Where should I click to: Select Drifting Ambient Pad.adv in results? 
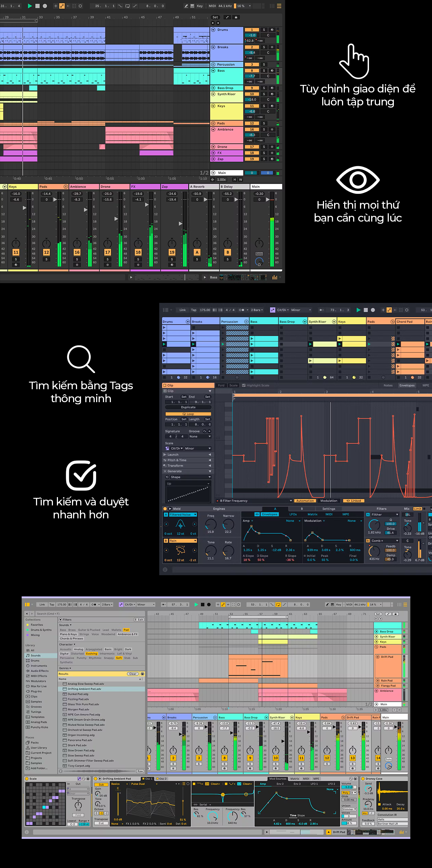click(x=102, y=689)
